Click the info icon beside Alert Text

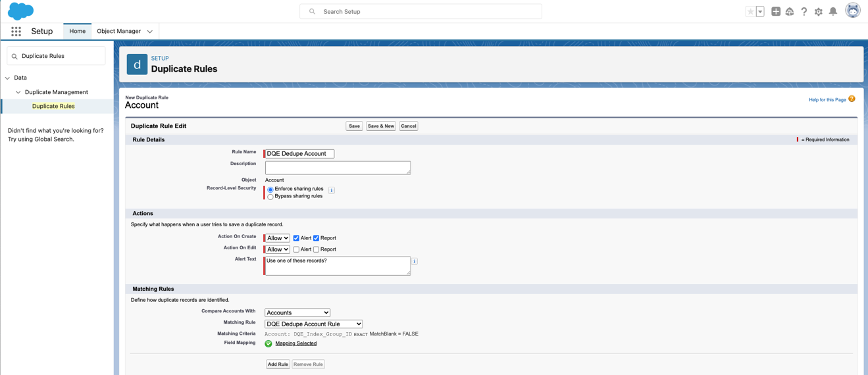[415, 261]
